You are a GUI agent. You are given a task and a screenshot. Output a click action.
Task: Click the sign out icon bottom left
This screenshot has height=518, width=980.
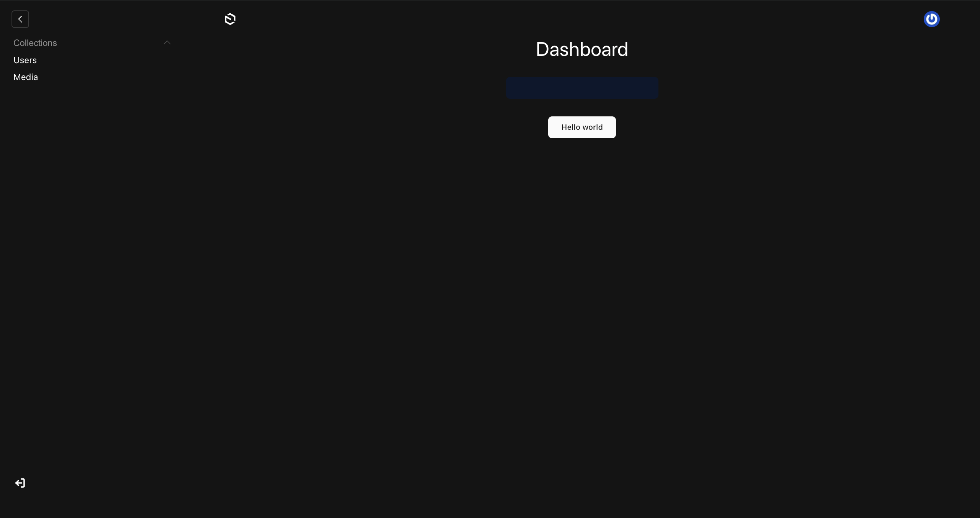tap(20, 483)
